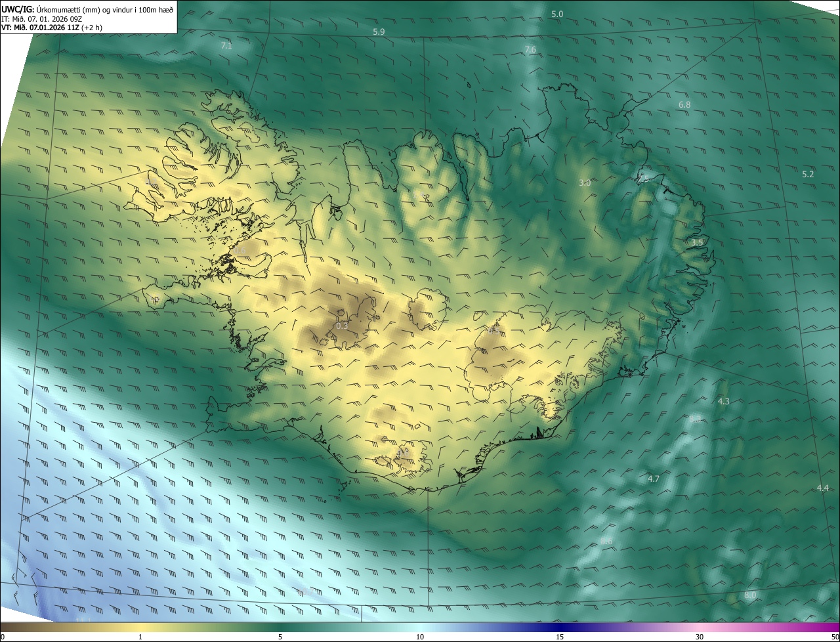840x642 pixels.
Task: Select the 7.1 precipitable water value
Action: tap(226, 46)
